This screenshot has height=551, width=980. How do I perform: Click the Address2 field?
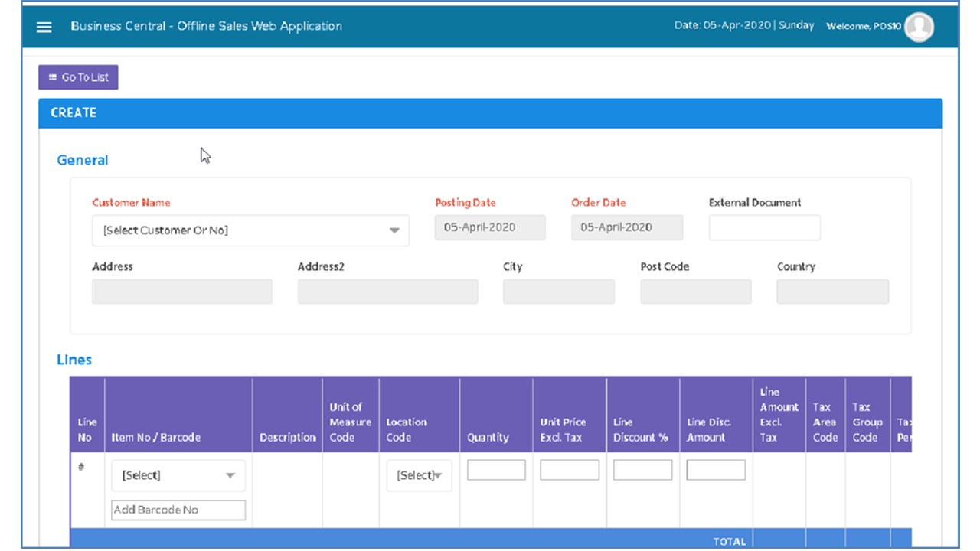click(x=387, y=292)
